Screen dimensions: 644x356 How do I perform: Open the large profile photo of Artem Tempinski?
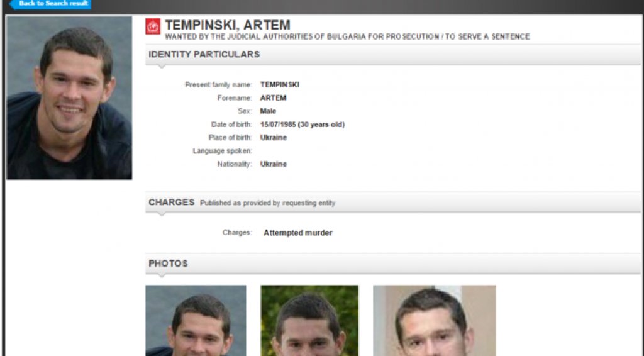pyautogui.click(x=69, y=97)
